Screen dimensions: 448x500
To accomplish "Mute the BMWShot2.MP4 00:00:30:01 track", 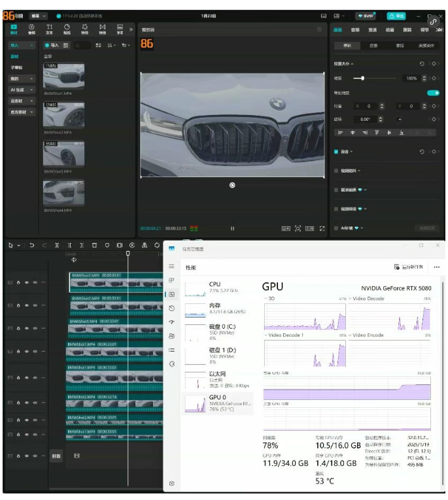I will coord(35,420).
